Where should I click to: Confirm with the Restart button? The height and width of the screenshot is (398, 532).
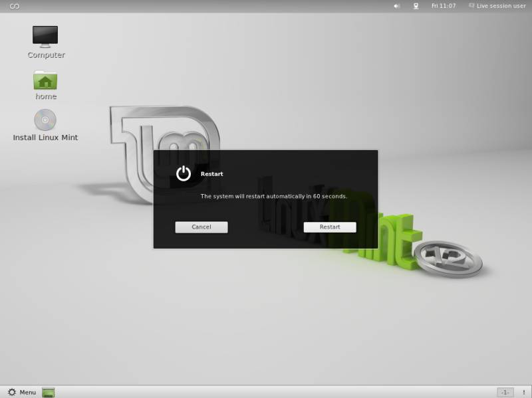pyautogui.click(x=330, y=227)
